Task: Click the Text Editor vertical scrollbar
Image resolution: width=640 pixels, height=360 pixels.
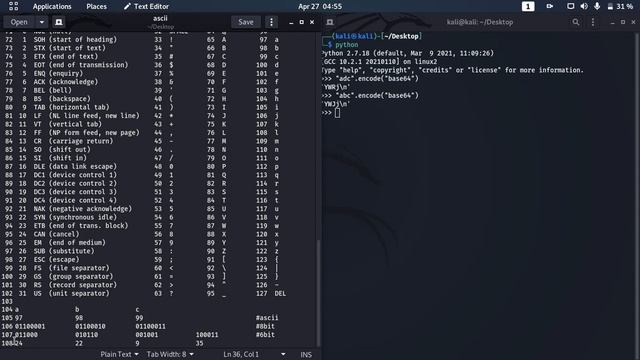Action: [x=318, y=292]
